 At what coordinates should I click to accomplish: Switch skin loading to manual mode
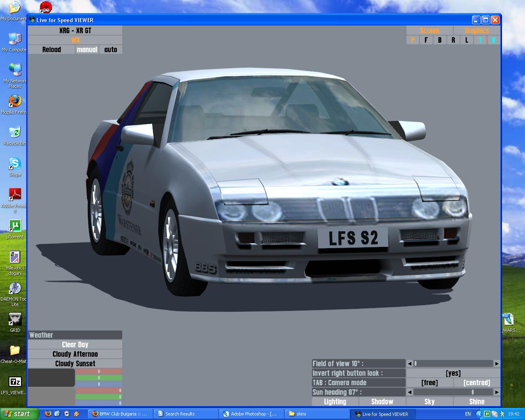point(87,50)
